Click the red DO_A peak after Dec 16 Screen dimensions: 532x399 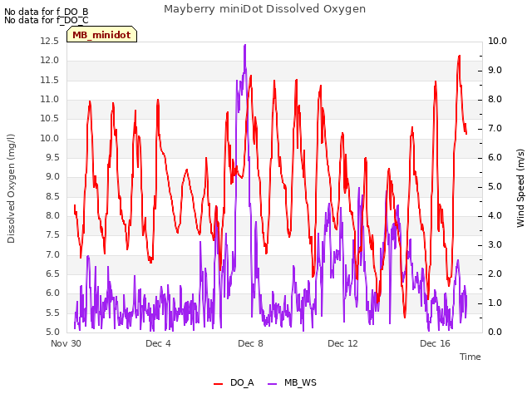459,57
